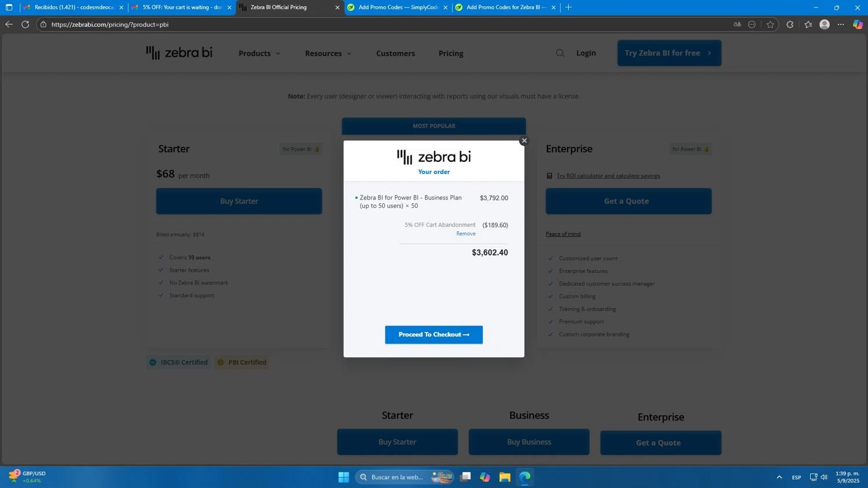Click the site info lock icon
The height and width of the screenshot is (488, 868).
(43, 24)
